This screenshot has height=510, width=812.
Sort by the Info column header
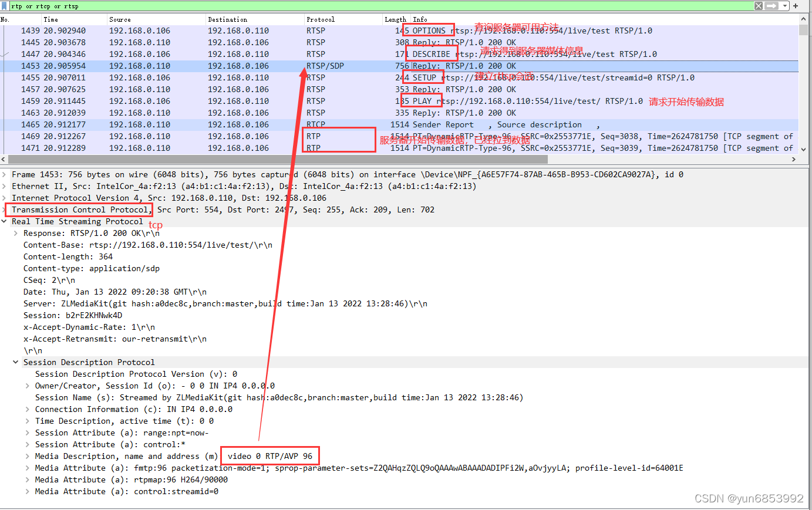pyautogui.click(x=420, y=19)
